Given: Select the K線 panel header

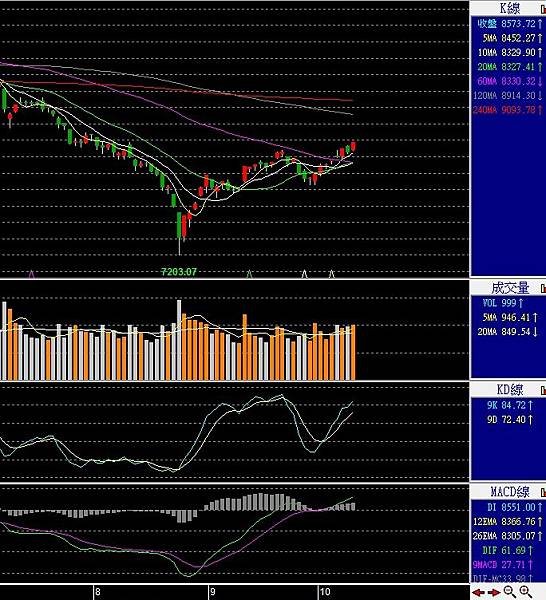Looking at the screenshot, I should [508, 8].
